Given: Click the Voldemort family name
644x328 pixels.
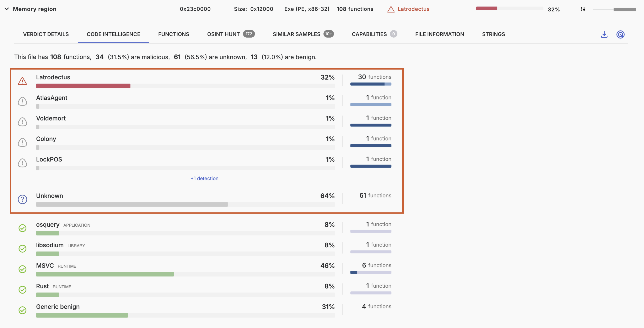Looking at the screenshot, I should pos(51,118).
